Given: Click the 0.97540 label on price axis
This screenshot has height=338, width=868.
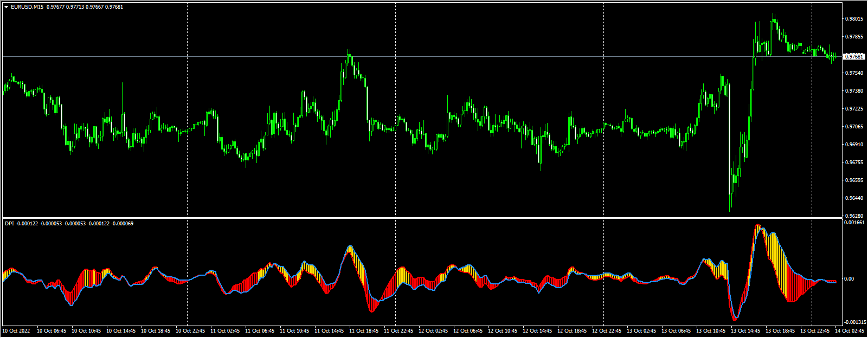Looking at the screenshot, I should pyautogui.click(x=854, y=73).
